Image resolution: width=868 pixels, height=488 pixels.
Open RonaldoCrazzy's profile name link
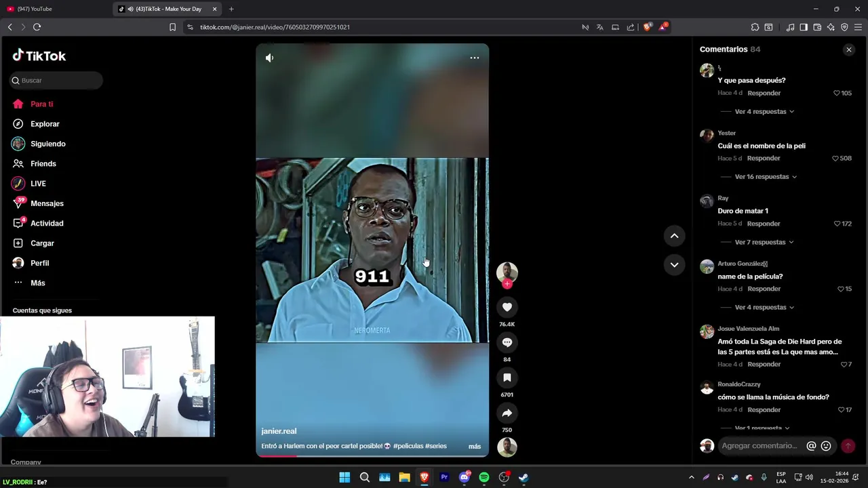pyautogui.click(x=739, y=384)
